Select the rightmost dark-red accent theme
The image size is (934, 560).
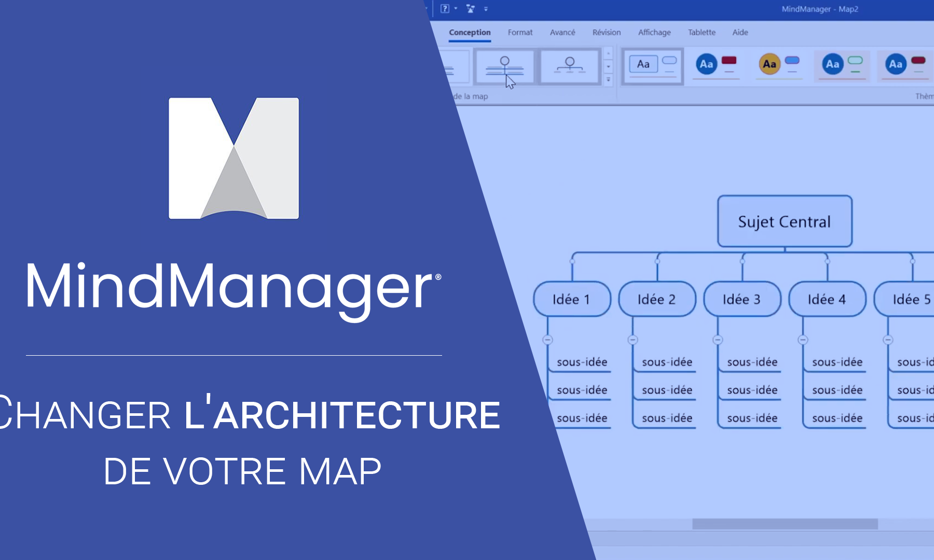[x=904, y=65]
